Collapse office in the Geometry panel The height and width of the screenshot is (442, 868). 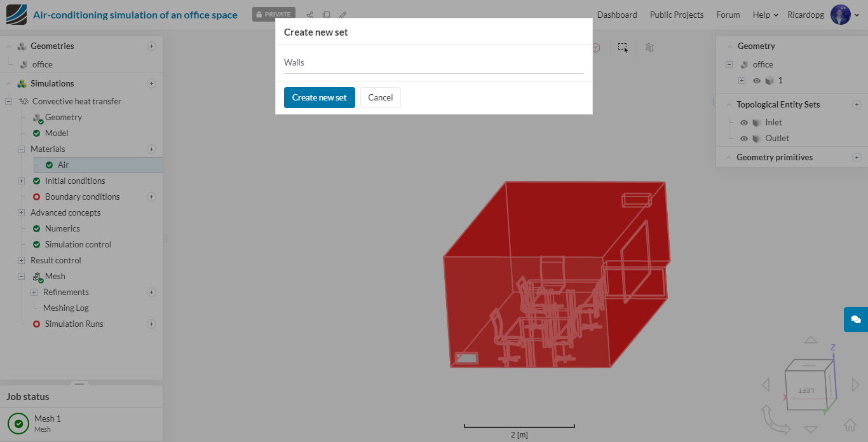729,64
